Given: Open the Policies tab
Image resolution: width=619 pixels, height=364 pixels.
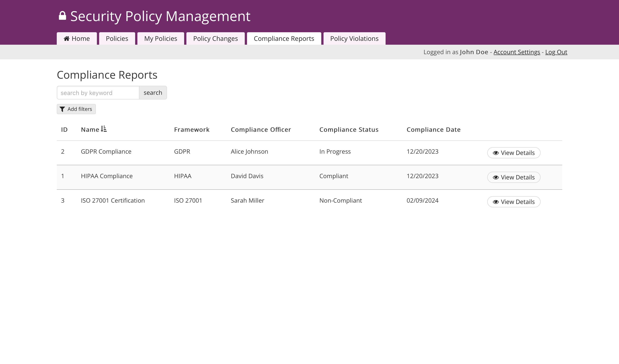Looking at the screenshot, I should 117,38.
